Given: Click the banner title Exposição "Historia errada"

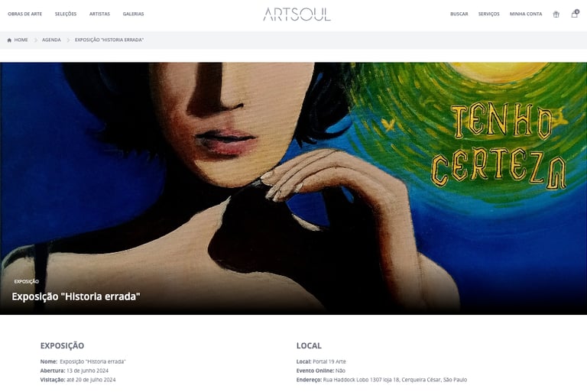Looking at the screenshot, I should point(76,296).
